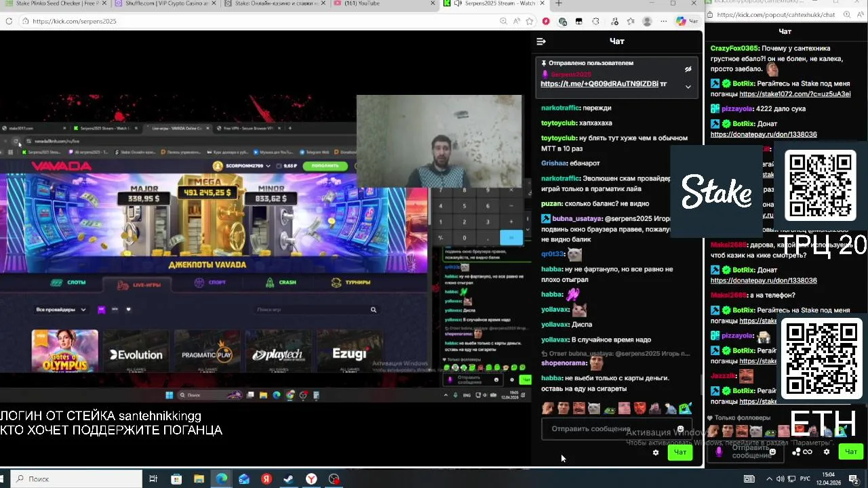868x488 pixels.
Task: Open the red ad-blocker extension icon
Action: click(x=546, y=21)
